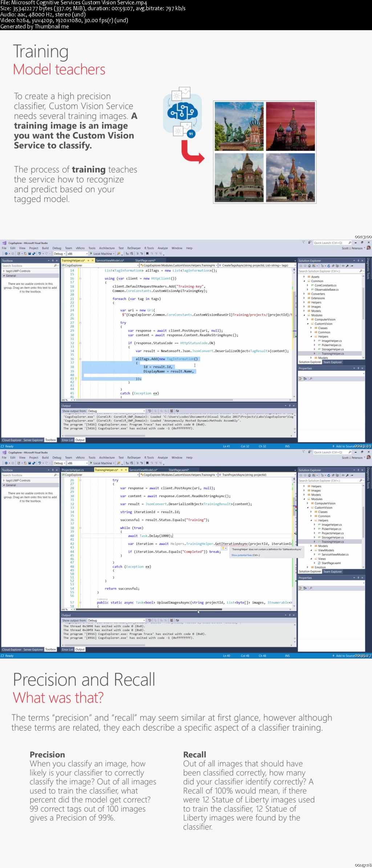Open Diagnostic Tools side tab in lower frame
The height and width of the screenshot is (868, 372).
(368, 478)
